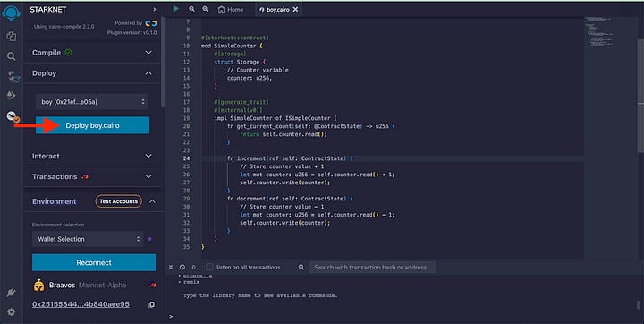Viewport: 644px width, 324px height.
Task: Open the boy contract dropdown
Action: click(x=92, y=101)
